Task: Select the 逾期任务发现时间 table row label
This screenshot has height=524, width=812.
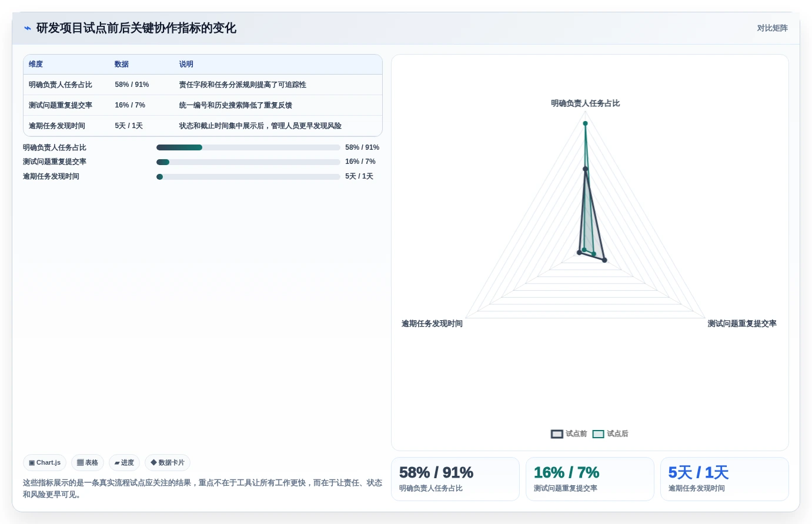Action: [57, 126]
